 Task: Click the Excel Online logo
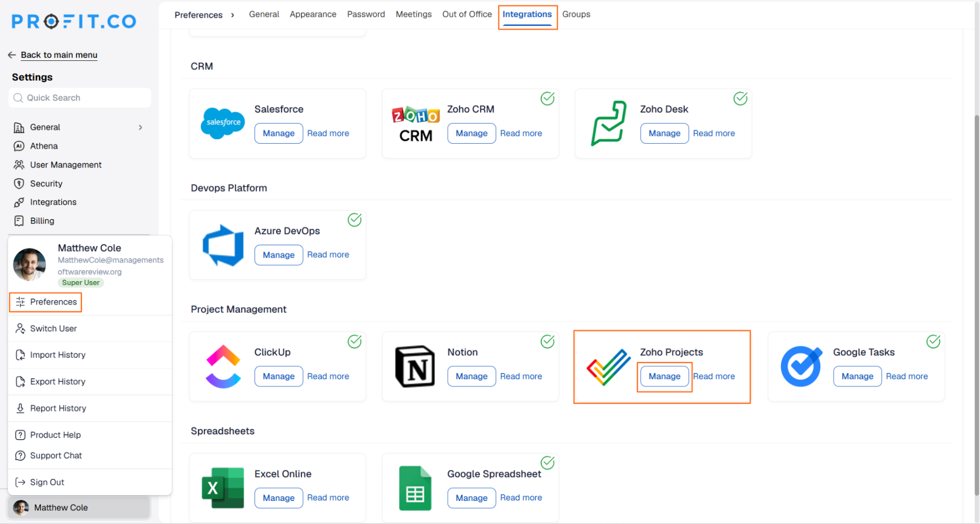coord(223,488)
